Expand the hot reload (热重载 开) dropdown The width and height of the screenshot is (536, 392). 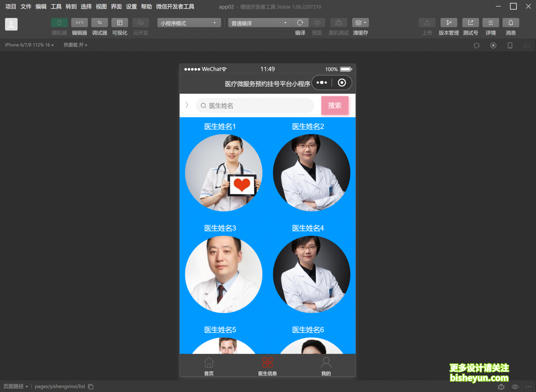pyautogui.click(x=75, y=45)
